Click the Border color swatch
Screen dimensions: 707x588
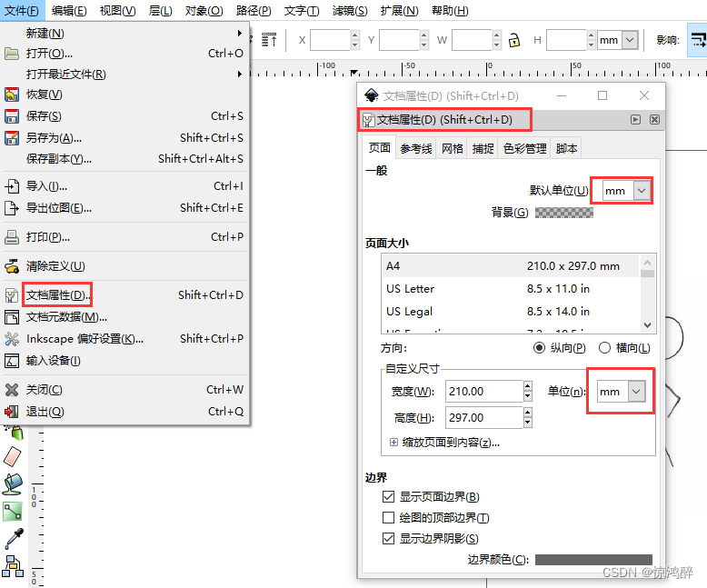click(593, 560)
